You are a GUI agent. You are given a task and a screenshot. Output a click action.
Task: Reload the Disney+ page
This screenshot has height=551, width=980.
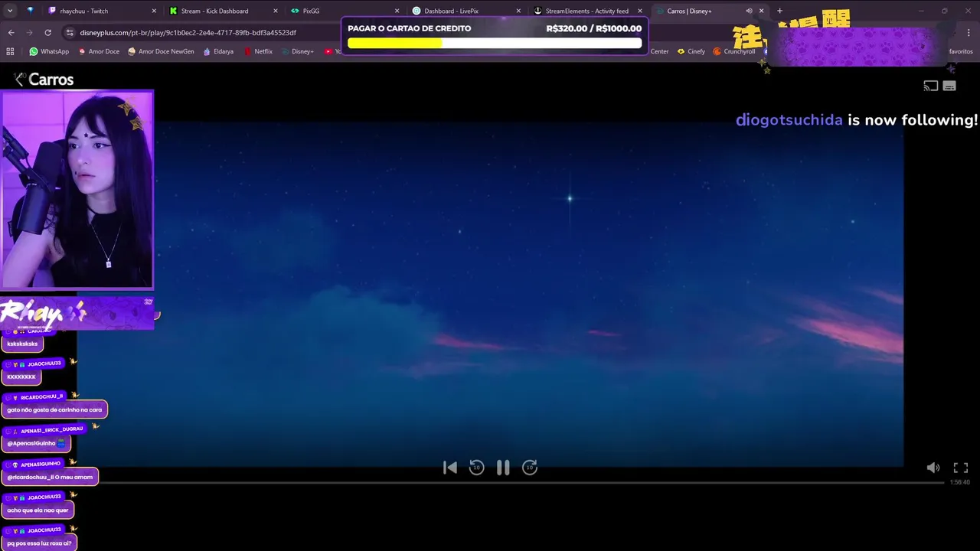tap(47, 32)
